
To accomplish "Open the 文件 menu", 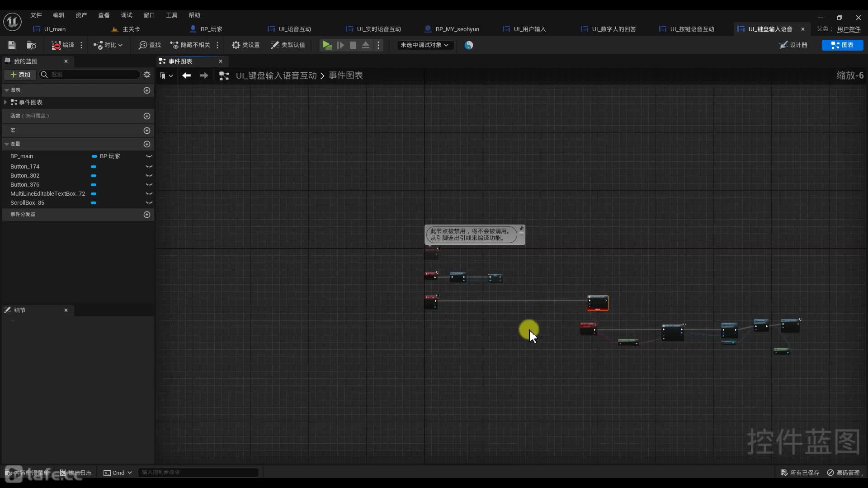I will (36, 15).
